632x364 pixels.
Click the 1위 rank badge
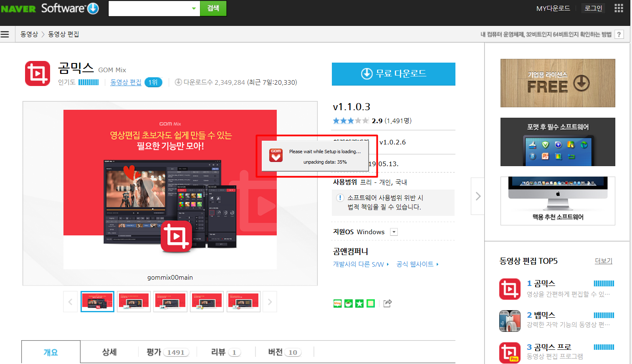pos(153,82)
